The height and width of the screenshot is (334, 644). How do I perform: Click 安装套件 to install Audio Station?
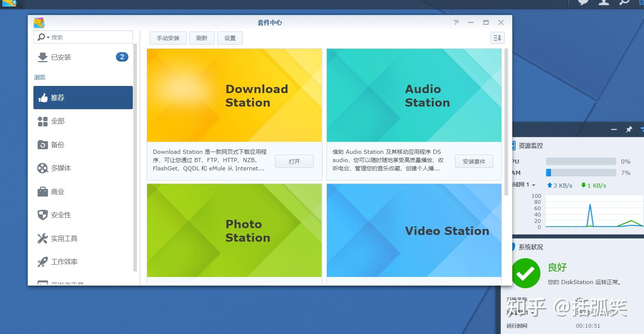pos(474,161)
